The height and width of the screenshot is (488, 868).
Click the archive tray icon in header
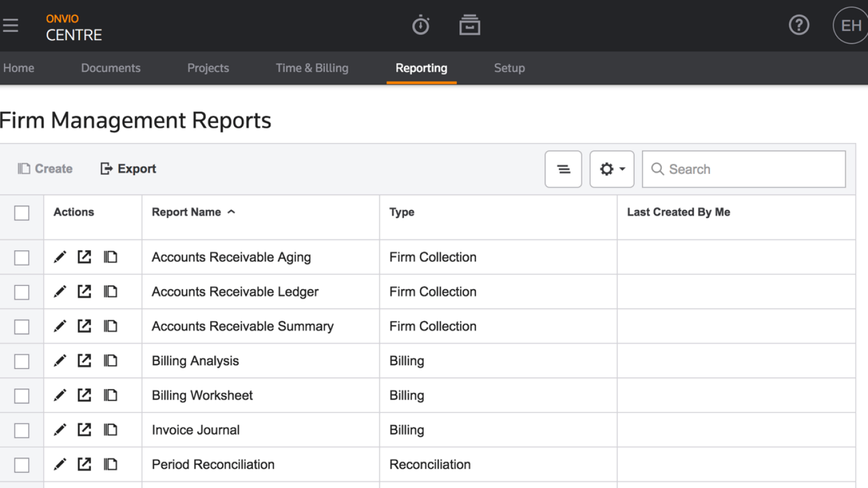tap(470, 25)
